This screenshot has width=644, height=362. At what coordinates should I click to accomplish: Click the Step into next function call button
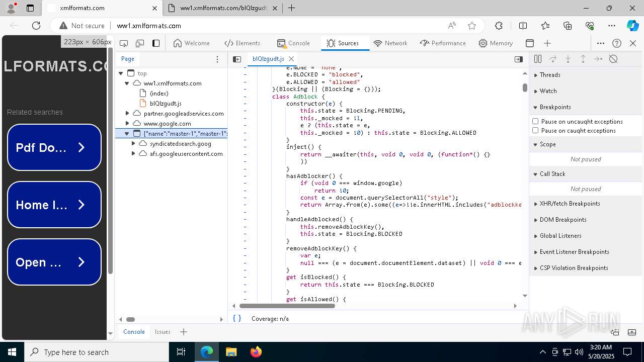click(568, 59)
